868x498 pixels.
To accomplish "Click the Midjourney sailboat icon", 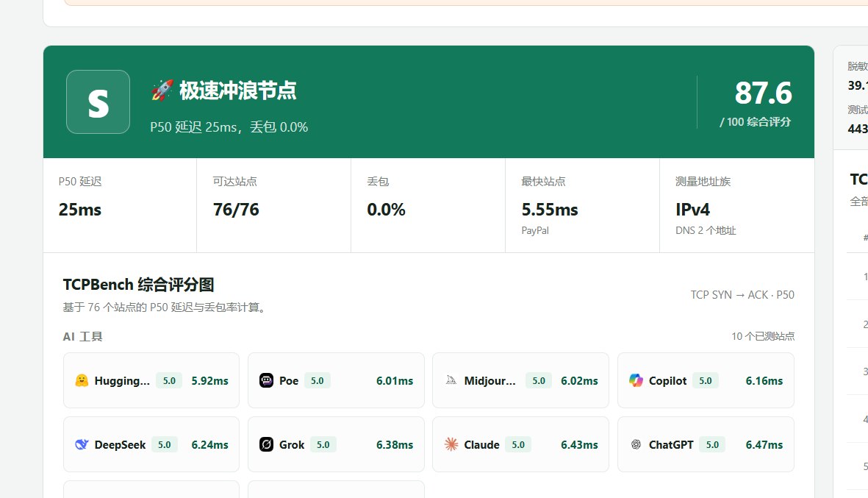I will pos(451,380).
